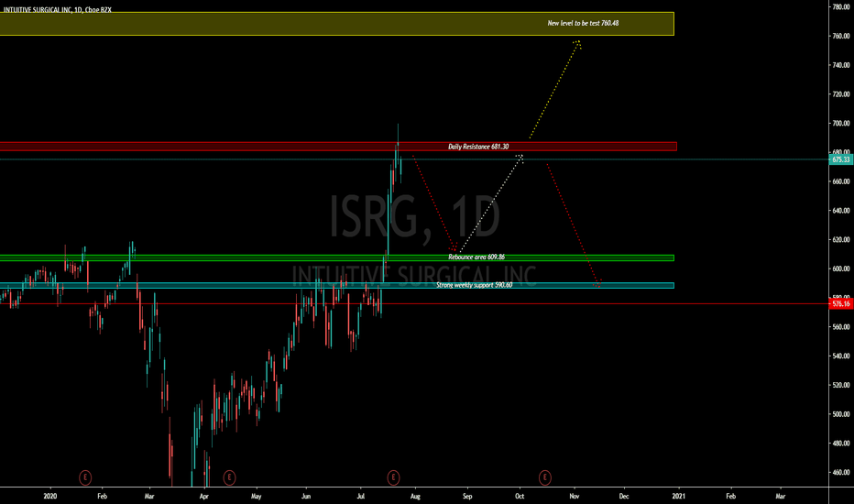
Task: Click the teal 675.33 current price label
Action: 841,159
